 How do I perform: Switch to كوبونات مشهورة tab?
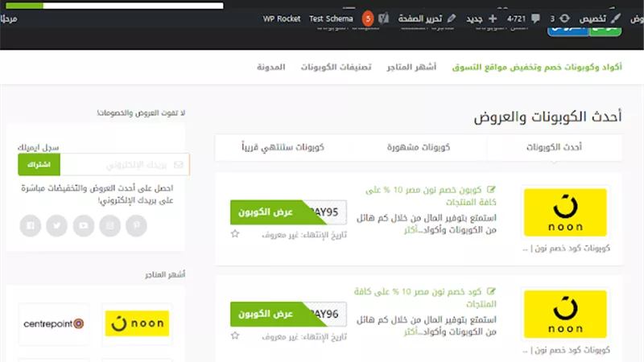[419, 147]
